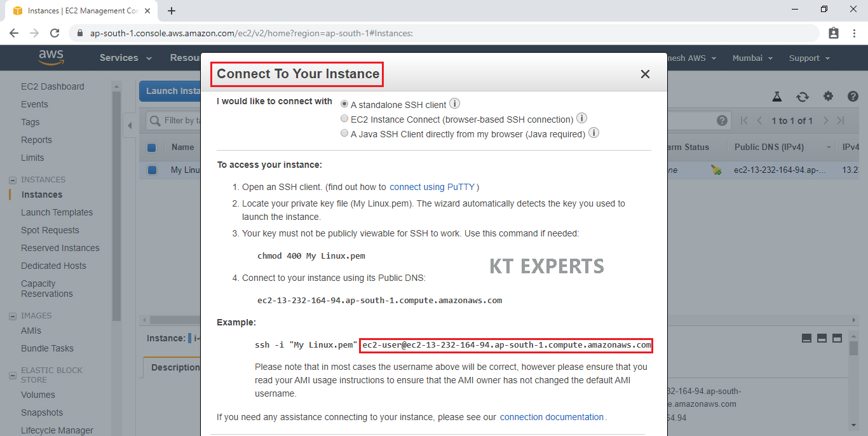The image size is (868, 436).
Task: Collapse the left sidebar arrow
Action: (130, 126)
